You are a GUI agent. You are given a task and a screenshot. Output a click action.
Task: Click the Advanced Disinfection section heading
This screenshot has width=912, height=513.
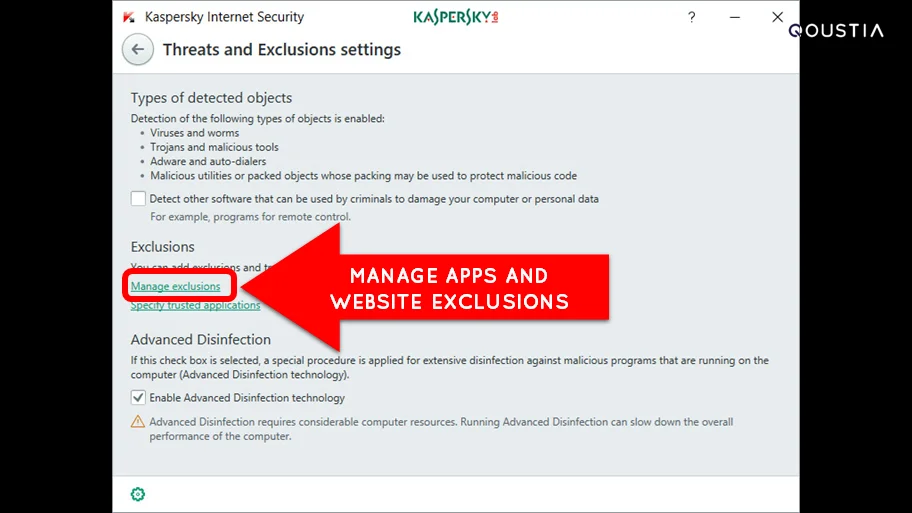pos(201,340)
